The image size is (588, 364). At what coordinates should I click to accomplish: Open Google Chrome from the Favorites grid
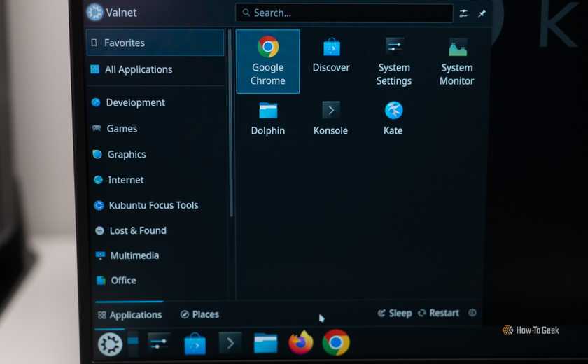click(267, 62)
